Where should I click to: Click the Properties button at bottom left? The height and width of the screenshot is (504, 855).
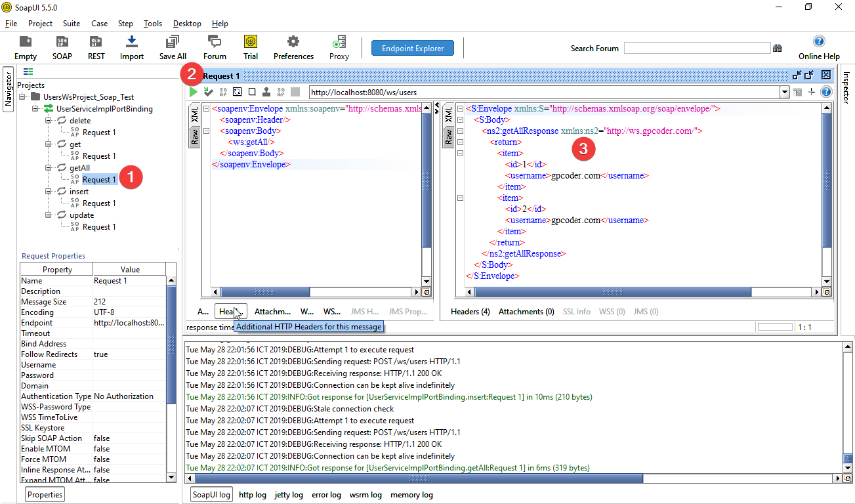45,495
